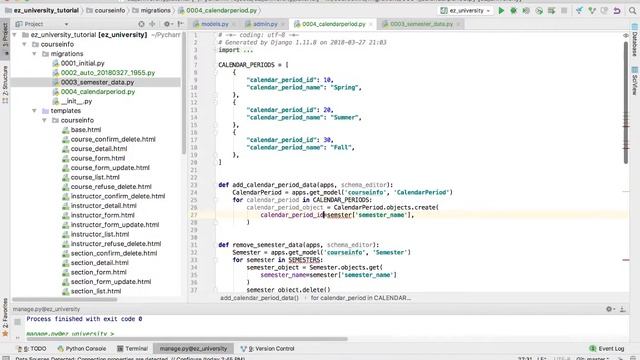Show VCS history with the clock icon
The height and width of the screenshot is (360, 640).
(604, 11)
